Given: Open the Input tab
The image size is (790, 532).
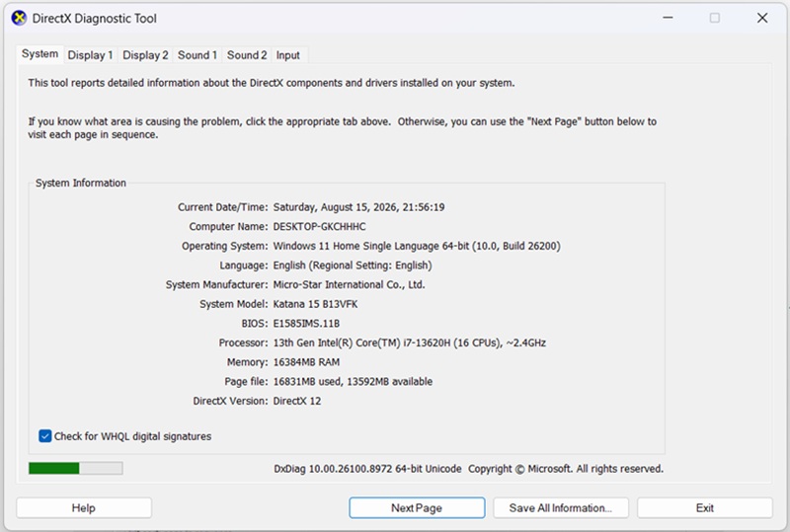Looking at the screenshot, I should point(287,55).
